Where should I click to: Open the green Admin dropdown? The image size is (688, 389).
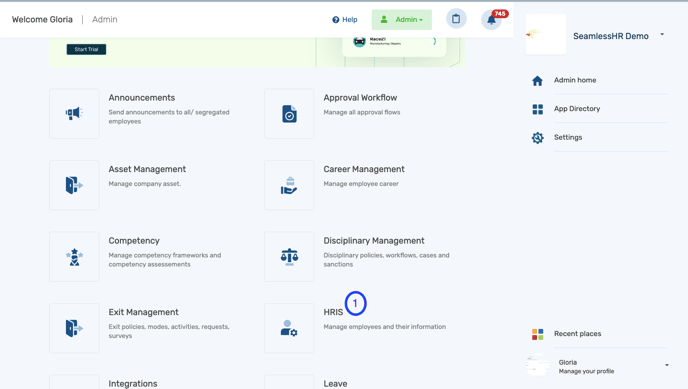(x=401, y=20)
